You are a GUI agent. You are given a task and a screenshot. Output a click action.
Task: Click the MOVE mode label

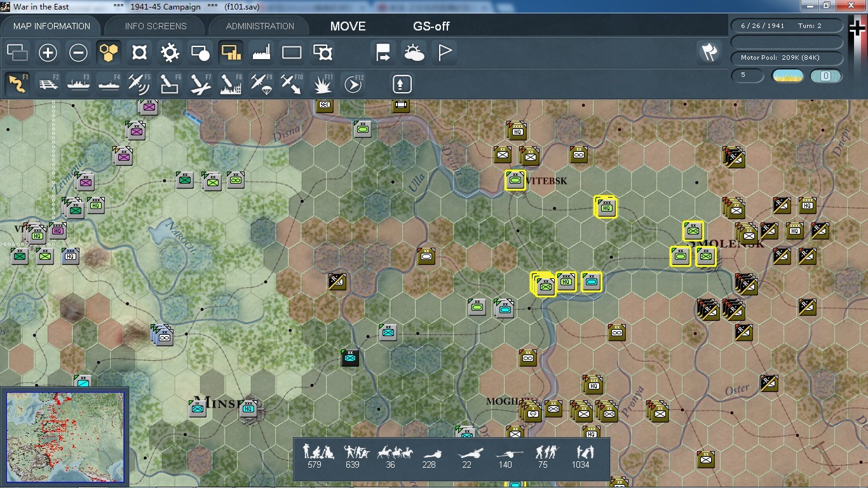pos(348,27)
